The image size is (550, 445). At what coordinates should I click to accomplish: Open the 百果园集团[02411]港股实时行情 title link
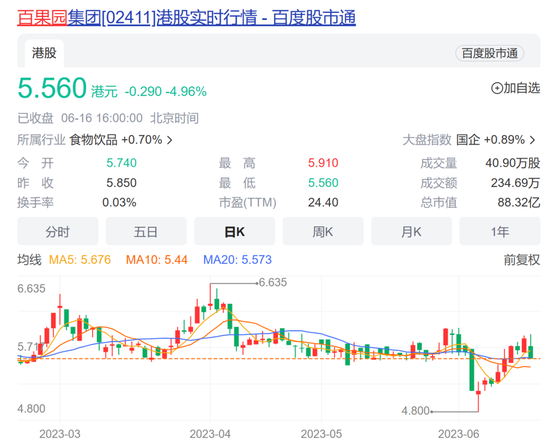[x=186, y=18]
